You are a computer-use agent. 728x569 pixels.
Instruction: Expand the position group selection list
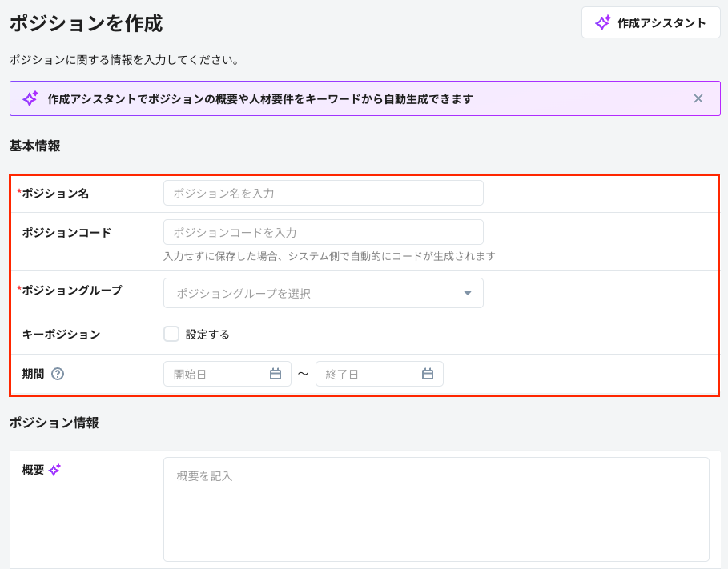pyautogui.click(x=324, y=293)
